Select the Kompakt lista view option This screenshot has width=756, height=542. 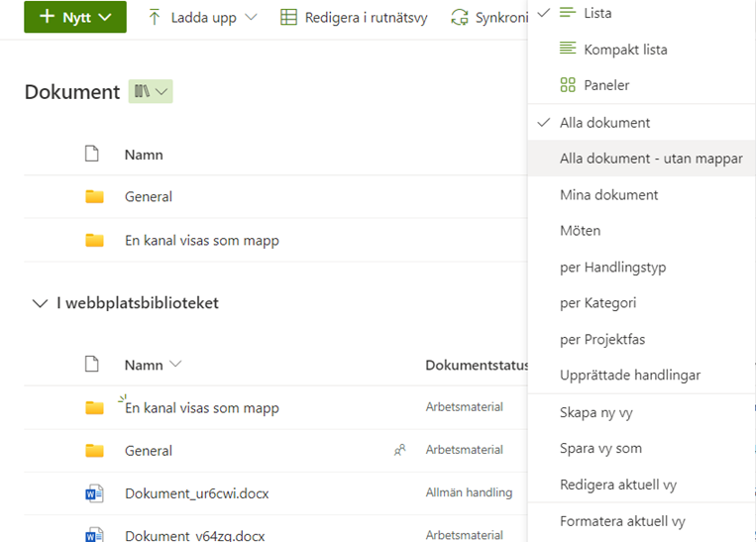611,49
